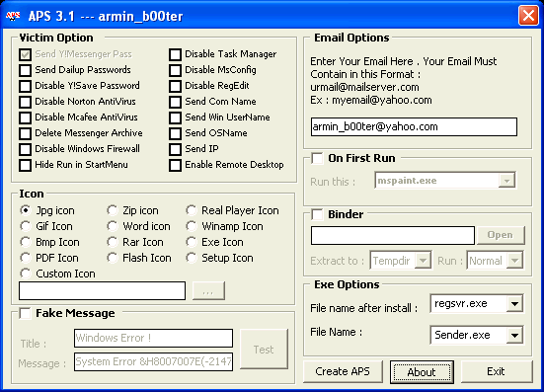Select the Exe Icon option
544x392 pixels.
point(192,242)
